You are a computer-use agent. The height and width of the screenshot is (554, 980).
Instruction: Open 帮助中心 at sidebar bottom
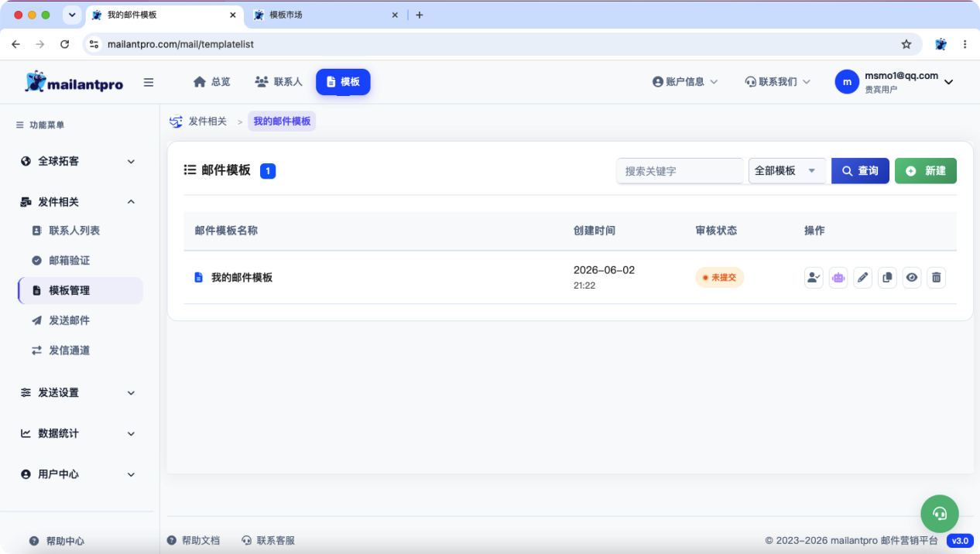click(57, 541)
